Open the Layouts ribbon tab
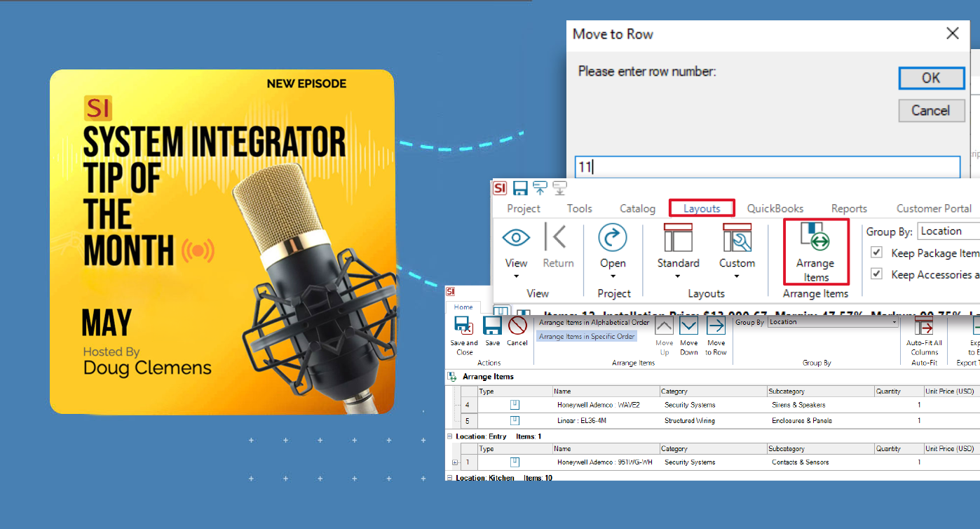980x529 pixels. click(x=702, y=208)
